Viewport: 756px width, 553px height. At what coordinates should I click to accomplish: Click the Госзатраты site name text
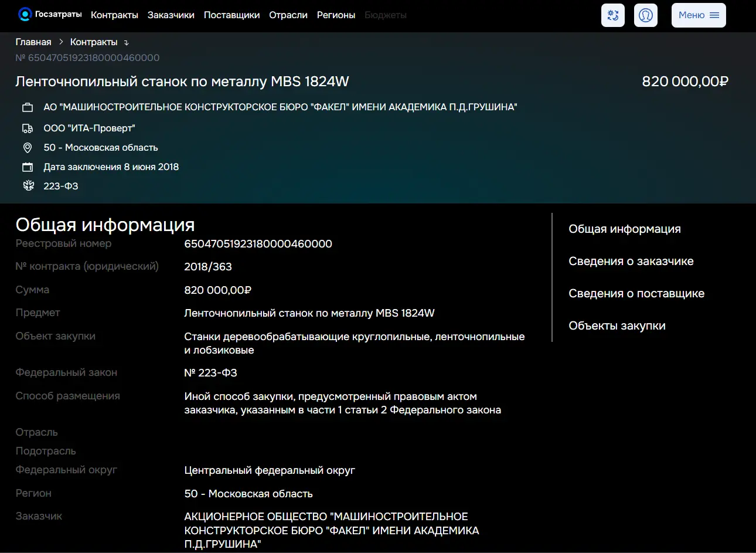tap(59, 14)
